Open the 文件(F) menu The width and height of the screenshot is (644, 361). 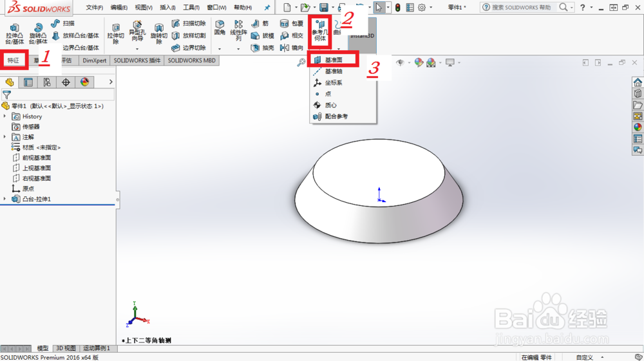[x=95, y=7]
